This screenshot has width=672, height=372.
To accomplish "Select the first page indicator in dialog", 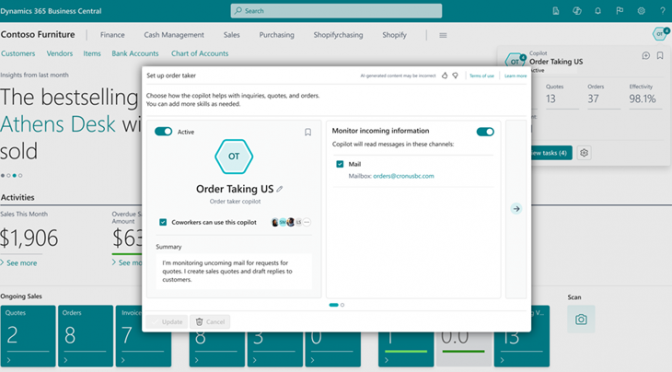I will (333, 305).
